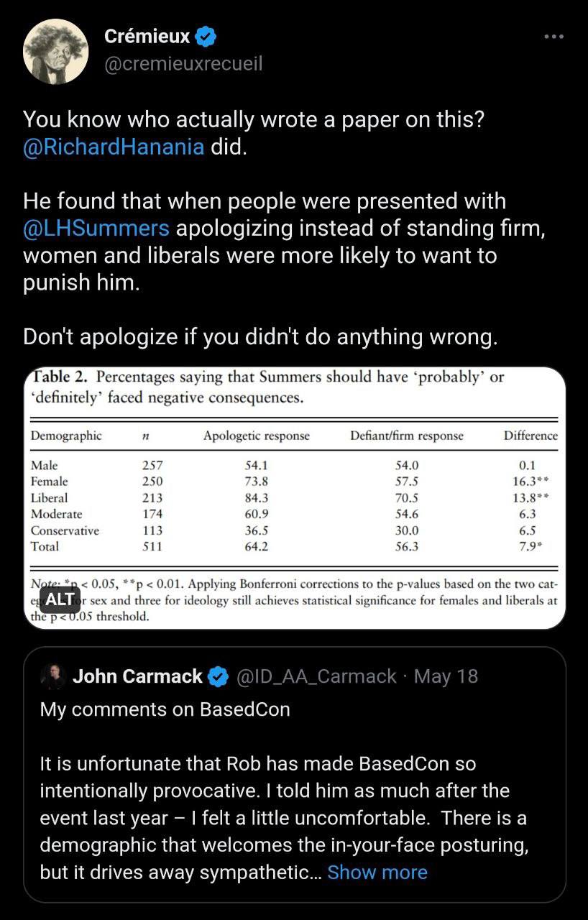Viewport: 588px width, 920px height.
Task: Click the Crémieux display name
Action: click(x=147, y=36)
